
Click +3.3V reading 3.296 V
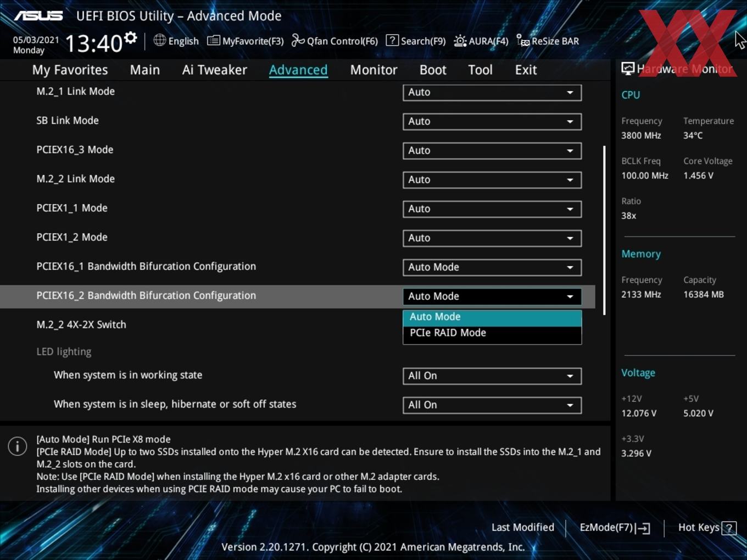[x=636, y=453]
